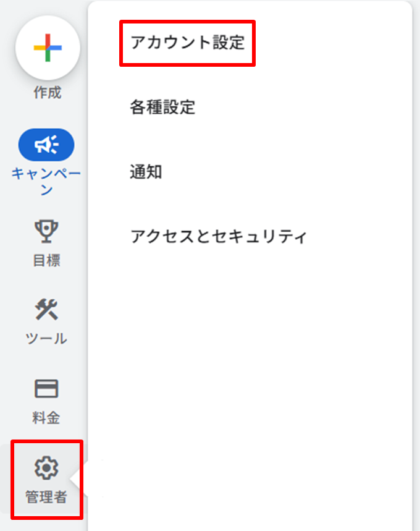This screenshot has width=420, height=531.
Task: Click the キャンペーン sidebar label
Action: pos(46,182)
